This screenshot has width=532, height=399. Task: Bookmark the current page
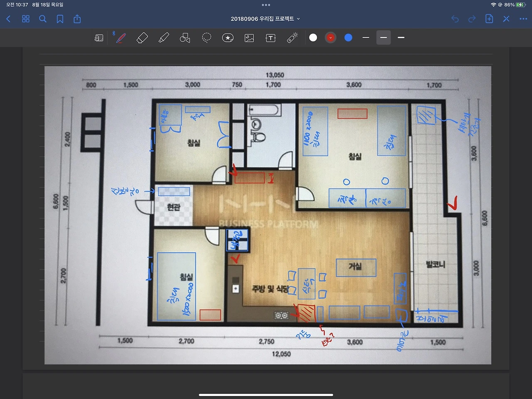tap(60, 19)
